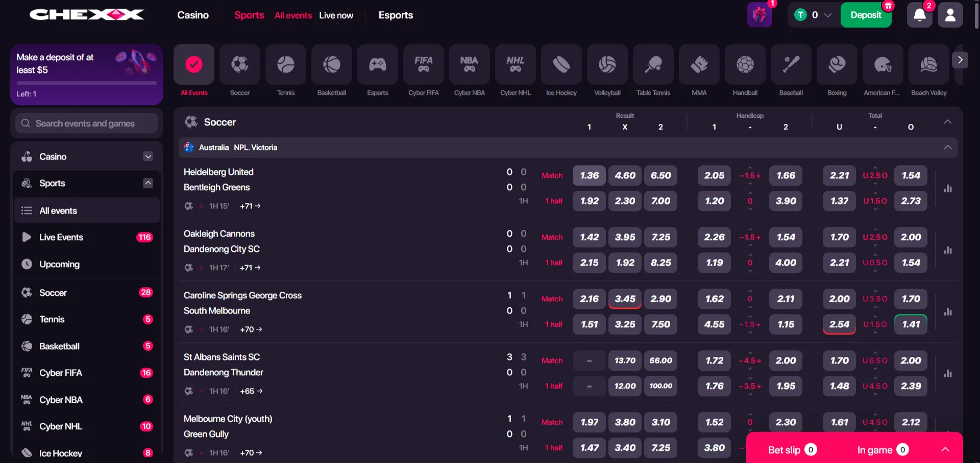View statistics for Heidelberg United match
This screenshot has height=463, width=980.
click(x=948, y=188)
